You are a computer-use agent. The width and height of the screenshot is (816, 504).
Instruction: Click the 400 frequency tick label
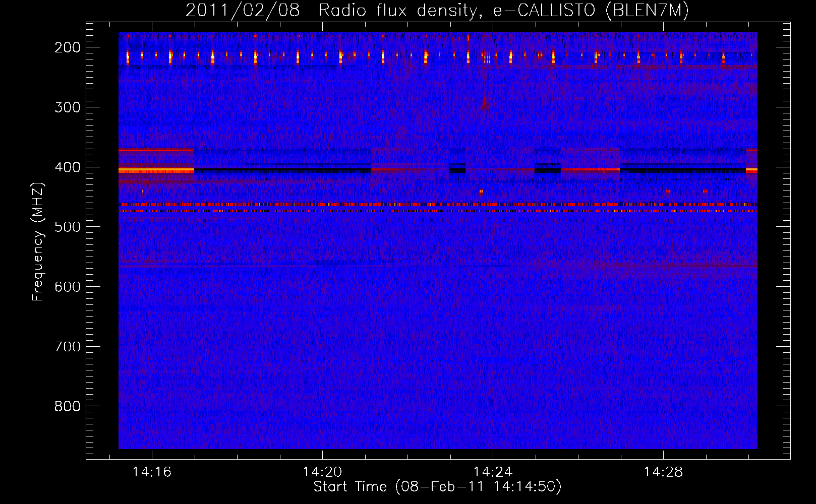(x=68, y=167)
